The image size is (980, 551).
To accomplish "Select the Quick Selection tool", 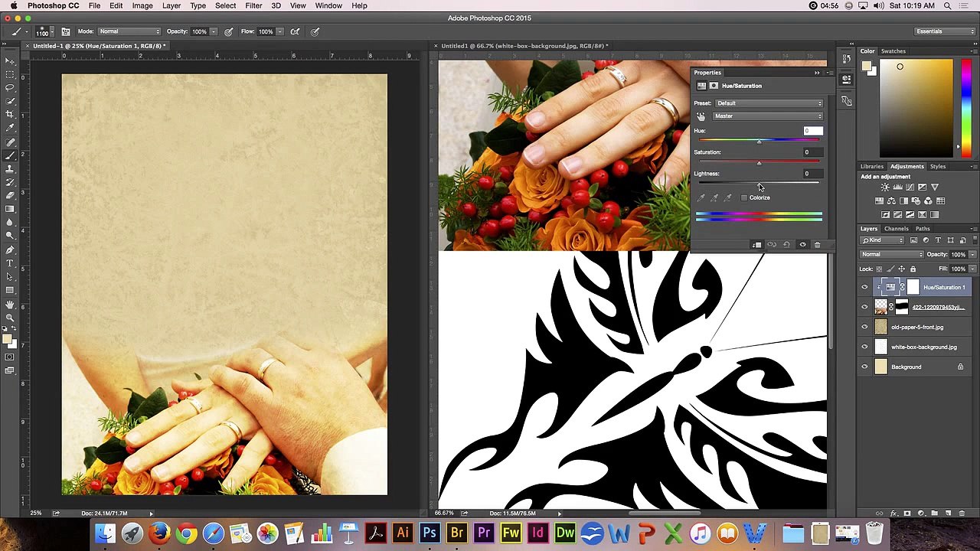I will (10, 101).
